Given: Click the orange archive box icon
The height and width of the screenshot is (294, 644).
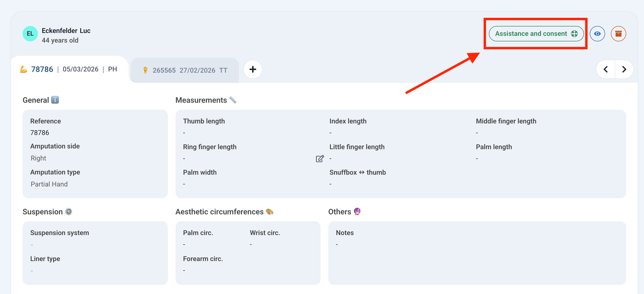Looking at the screenshot, I should [x=618, y=33].
